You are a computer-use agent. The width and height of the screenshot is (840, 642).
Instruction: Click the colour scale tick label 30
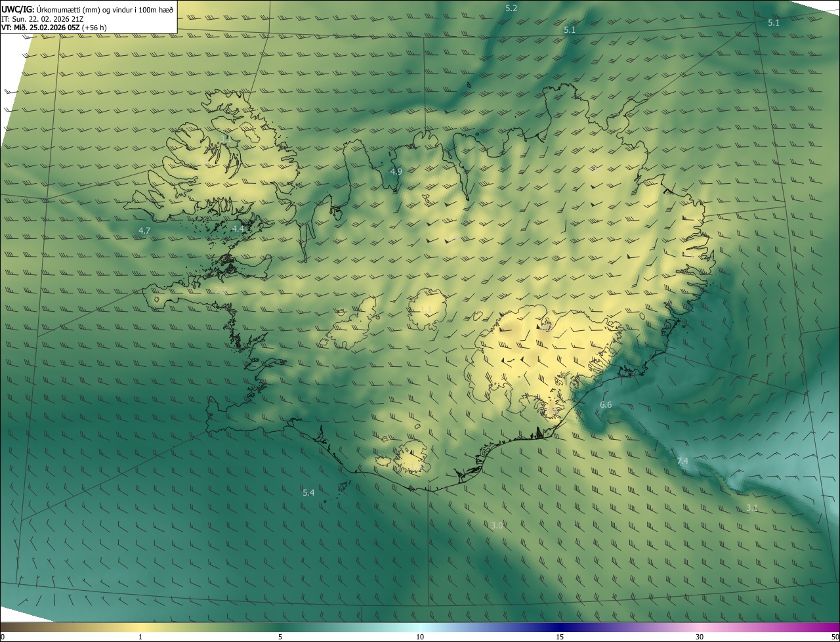pos(700,637)
